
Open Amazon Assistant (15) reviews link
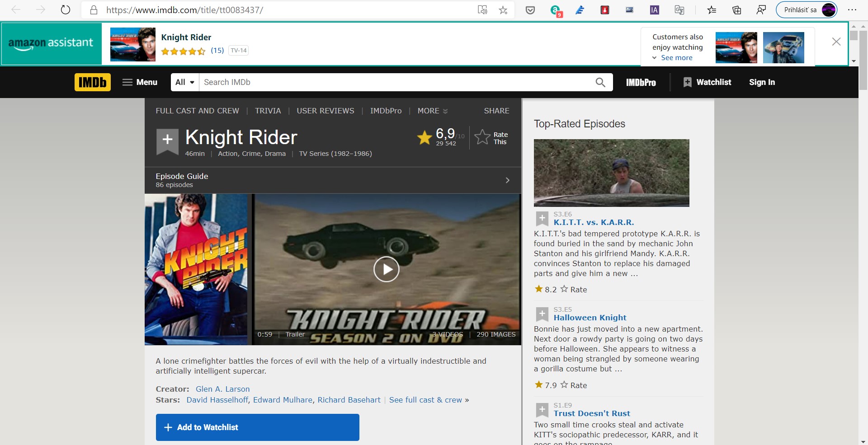click(x=217, y=50)
